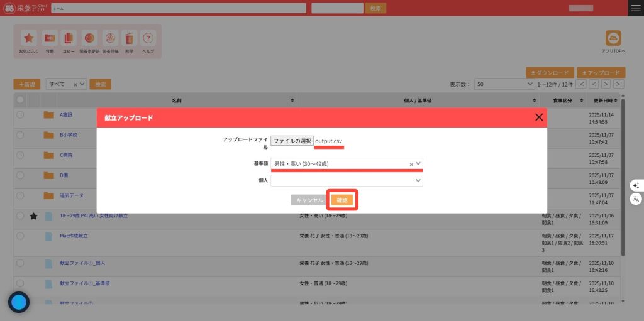Open the 栄養評価 icon
Screen dimensions: 644x321
pos(110,38)
